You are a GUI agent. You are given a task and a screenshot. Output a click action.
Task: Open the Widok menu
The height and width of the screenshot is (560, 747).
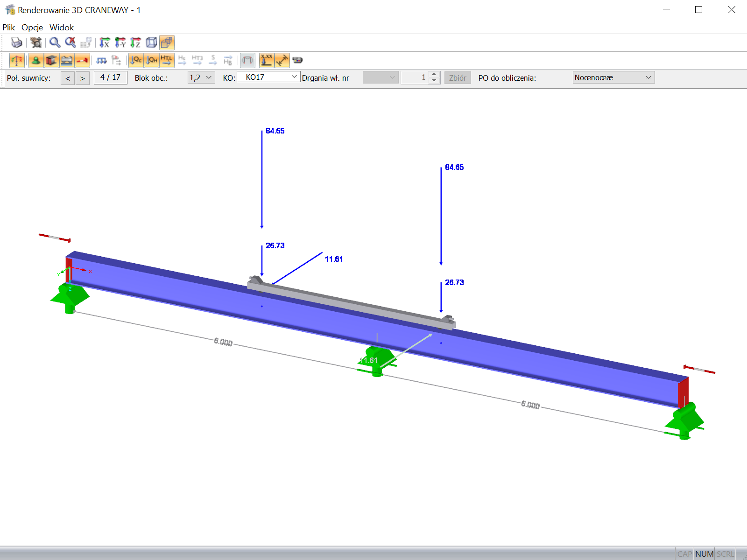click(x=61, y=28)
